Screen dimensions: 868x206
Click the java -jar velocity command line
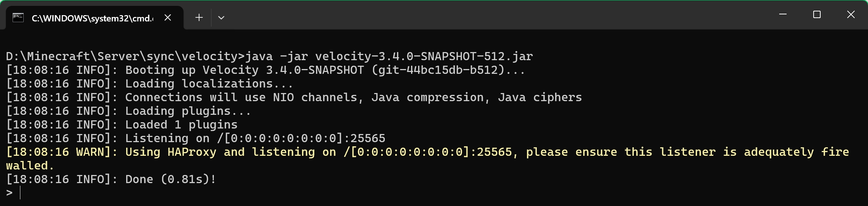(x=269, y=56)
